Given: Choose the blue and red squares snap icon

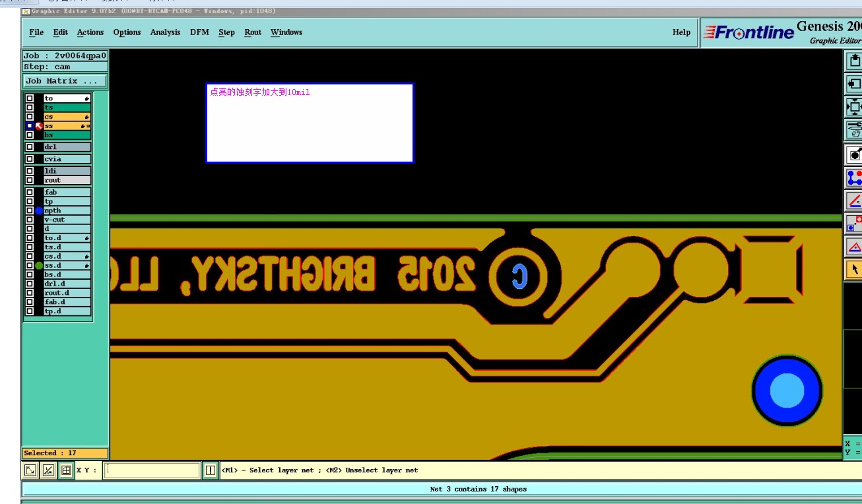Looking at the screenshot, I should click(854, 224).
